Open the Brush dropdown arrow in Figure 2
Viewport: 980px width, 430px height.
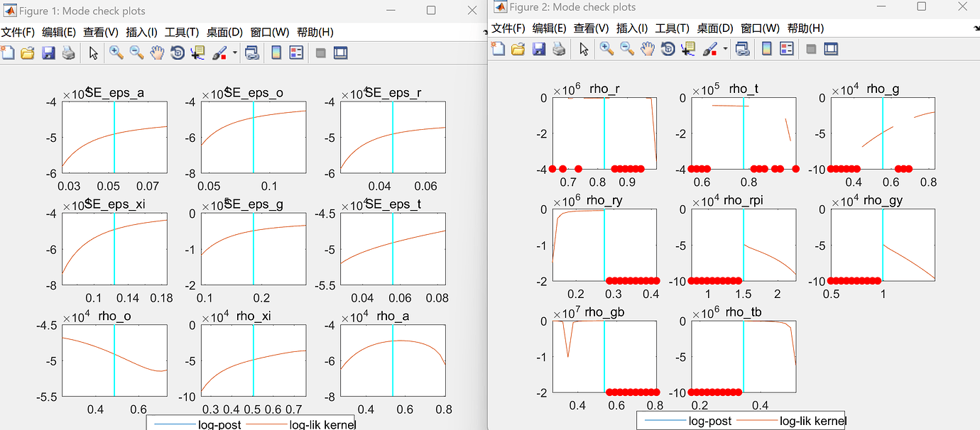pyautogui.click(x=724, y=49)
